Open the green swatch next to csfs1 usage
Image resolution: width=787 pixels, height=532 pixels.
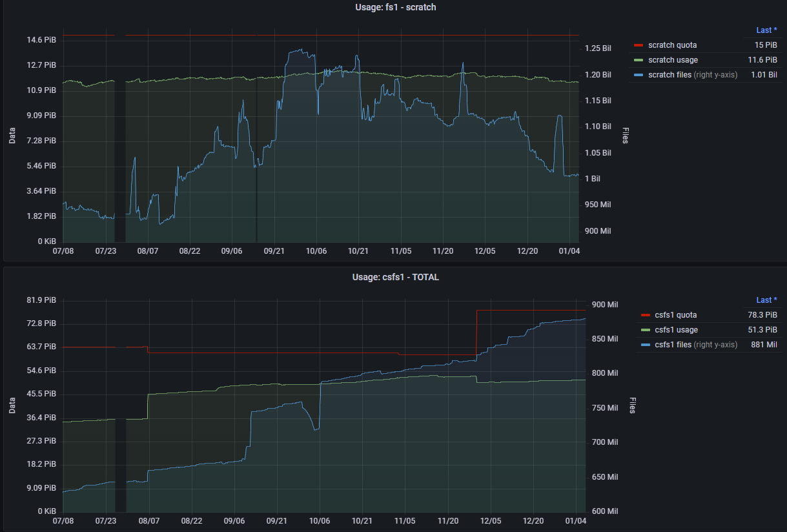(x=645, y=330)
